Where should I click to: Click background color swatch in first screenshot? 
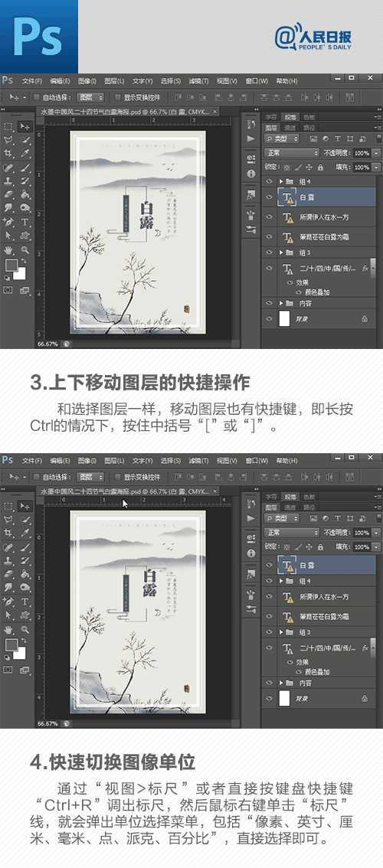(x=21, y=273)
